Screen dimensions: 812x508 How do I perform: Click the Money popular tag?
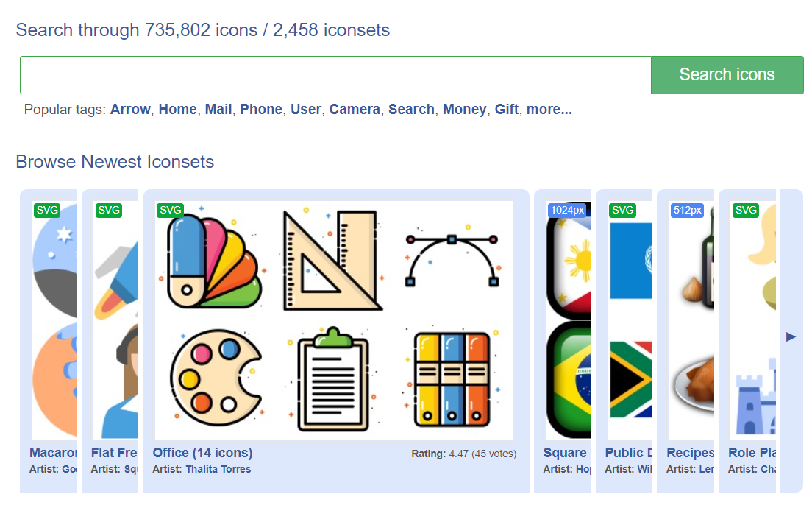[x=464, y=110]
